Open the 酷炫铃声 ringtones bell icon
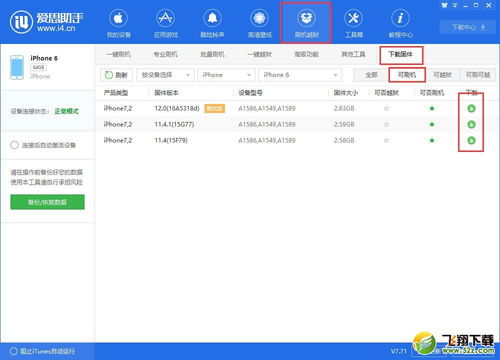This screenshot has width=500, height=360. (x=212, y=19)
